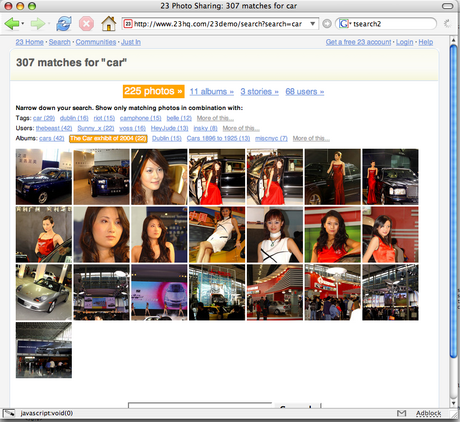The image size is (460, 422).
Task: Filter by tag camphone (15)
Action: 140,118
